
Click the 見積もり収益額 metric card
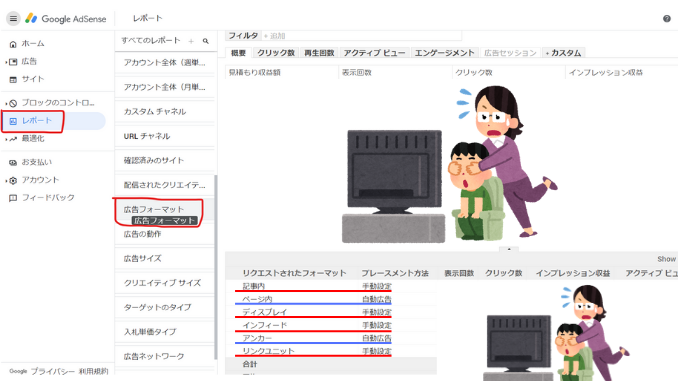(x=281, y=73)
